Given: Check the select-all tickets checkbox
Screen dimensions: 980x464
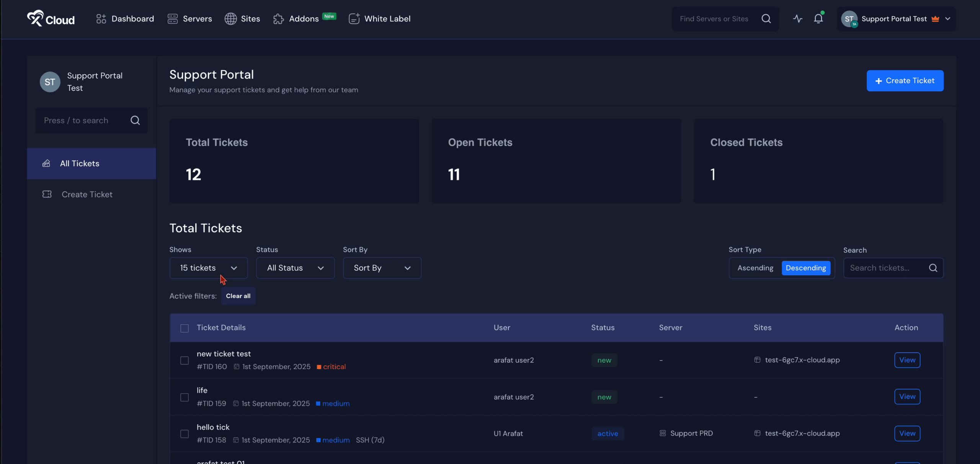Looking at the screenshot, I should tap(185, 328).
